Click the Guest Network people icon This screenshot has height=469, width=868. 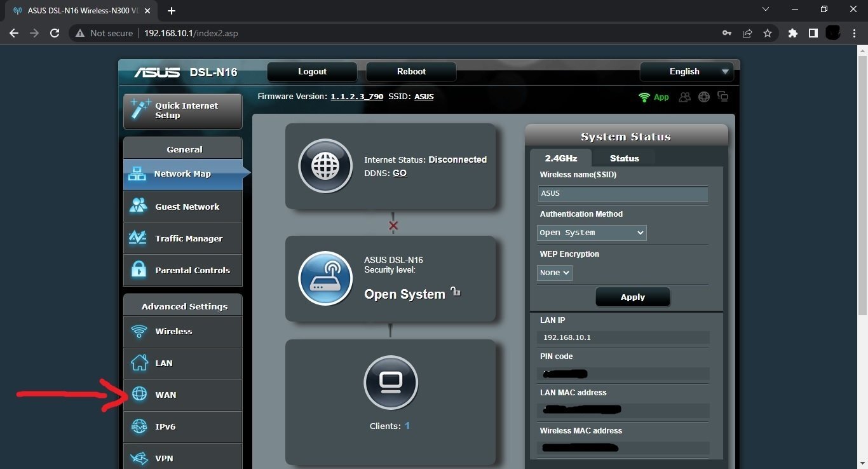tap(138, 206)
